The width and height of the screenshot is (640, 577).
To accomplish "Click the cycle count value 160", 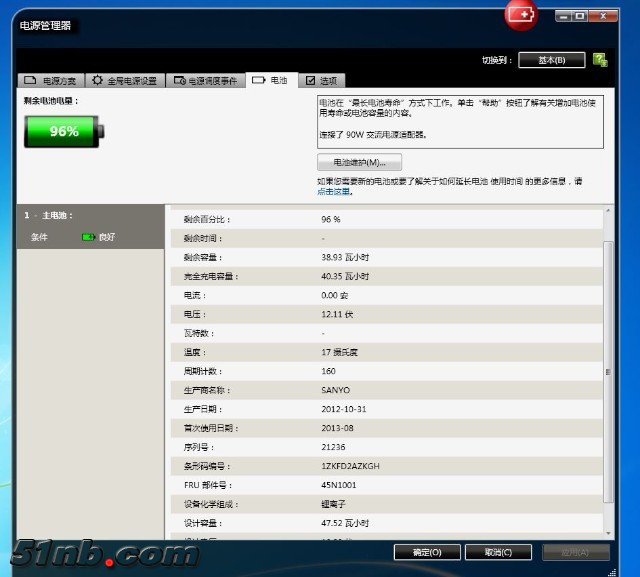I will click(x=328, y=371).
